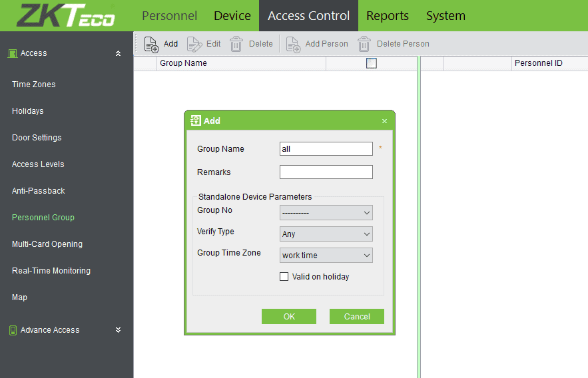Click the Delete trash can icon
The image size is (588, 378).
tap(236, 44)
